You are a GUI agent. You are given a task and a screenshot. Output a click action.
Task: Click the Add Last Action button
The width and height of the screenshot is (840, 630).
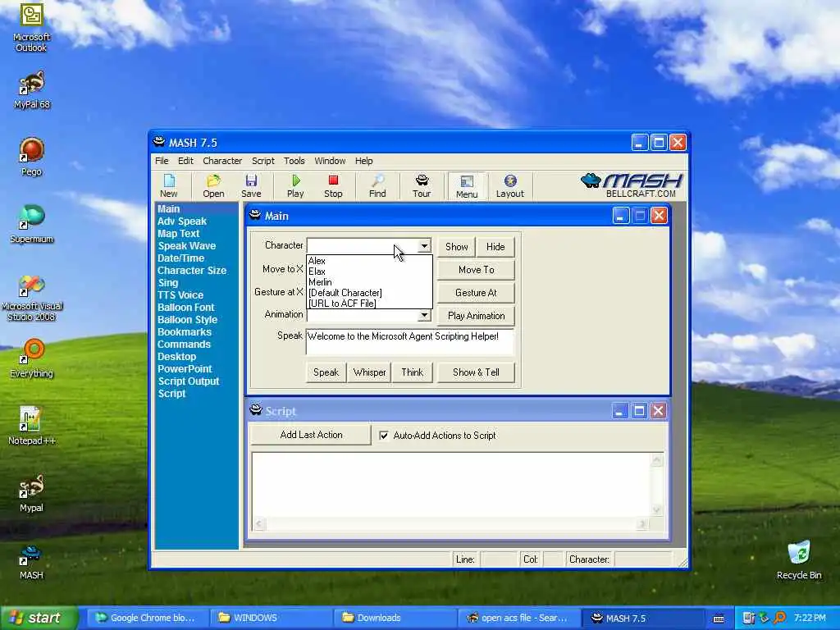[x=311, y=435]
